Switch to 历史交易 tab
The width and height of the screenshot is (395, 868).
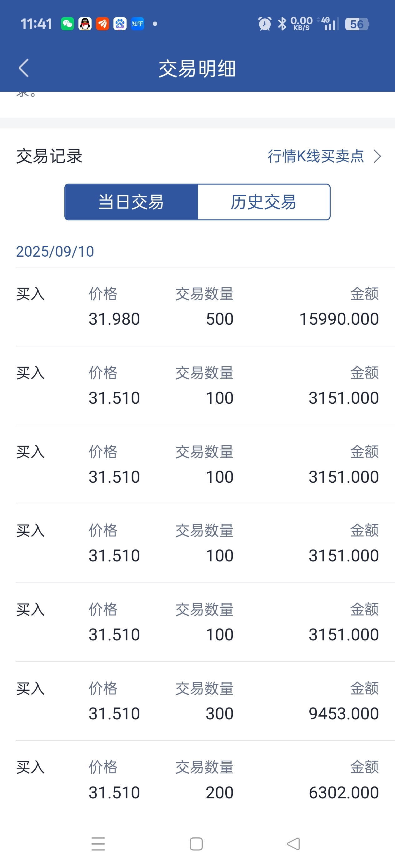point(264,202)
